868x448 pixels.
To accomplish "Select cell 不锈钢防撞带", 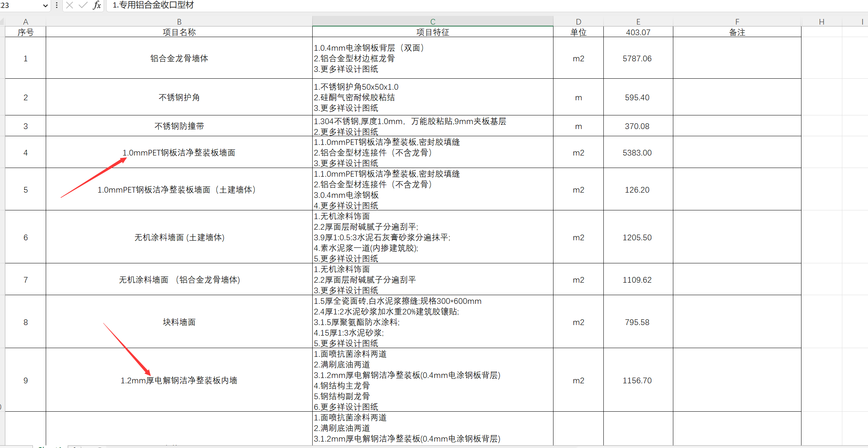I will coord(179,126).
